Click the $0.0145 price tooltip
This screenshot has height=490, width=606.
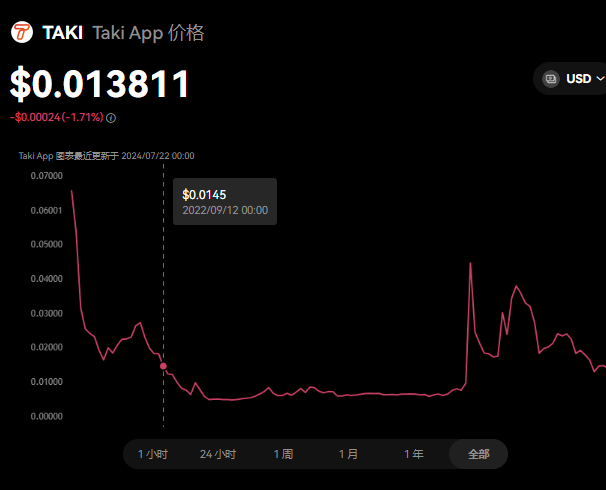pos(224,201)
